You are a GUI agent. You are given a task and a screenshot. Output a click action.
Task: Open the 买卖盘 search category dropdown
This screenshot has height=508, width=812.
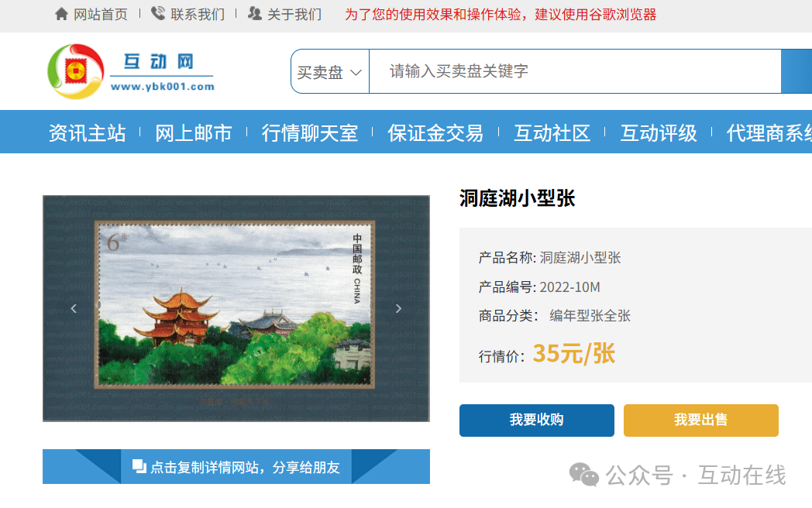[x=330, y=72]
